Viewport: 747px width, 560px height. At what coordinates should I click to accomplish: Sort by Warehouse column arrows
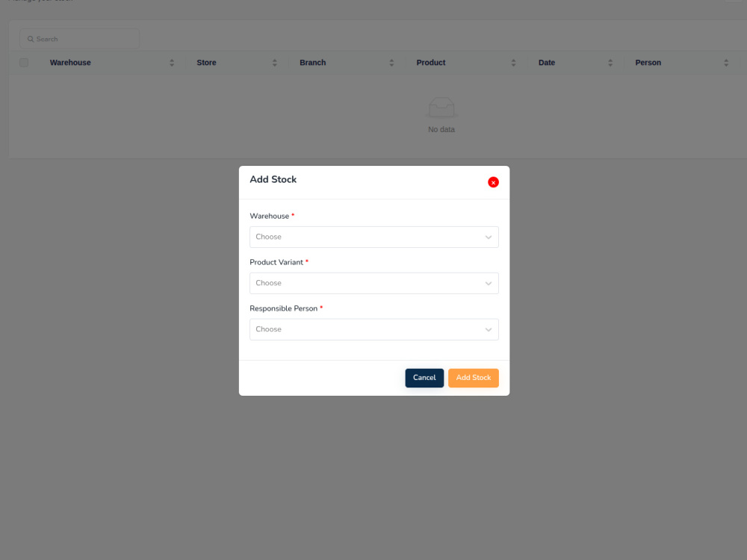tap(172, 63)
